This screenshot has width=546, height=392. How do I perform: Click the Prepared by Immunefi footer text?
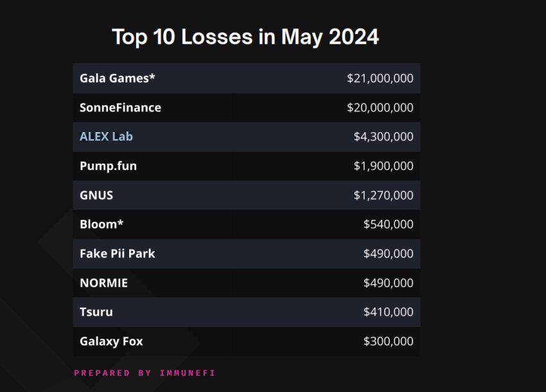coord(145,373)
